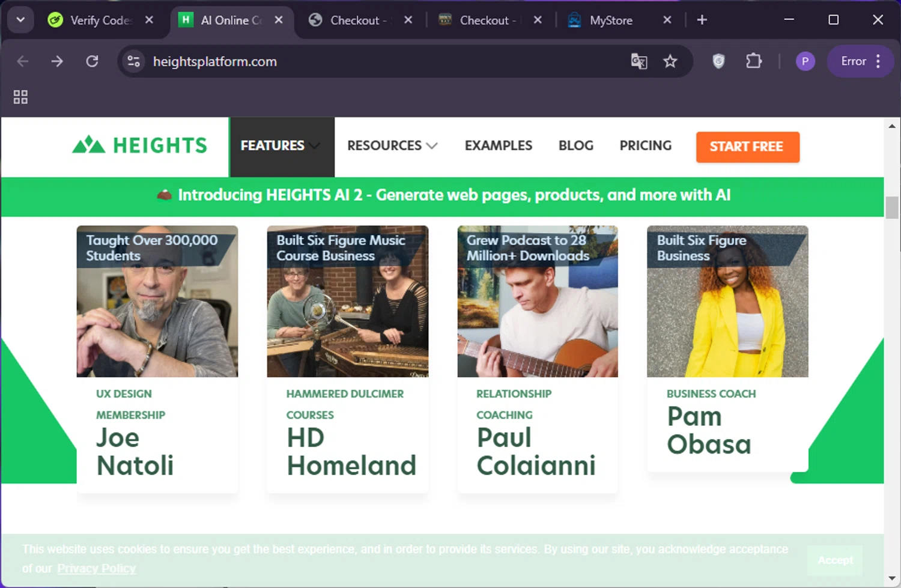Click the browser forward arrow
Viewport: 901px width, 588px height.
tap(57, 61)
